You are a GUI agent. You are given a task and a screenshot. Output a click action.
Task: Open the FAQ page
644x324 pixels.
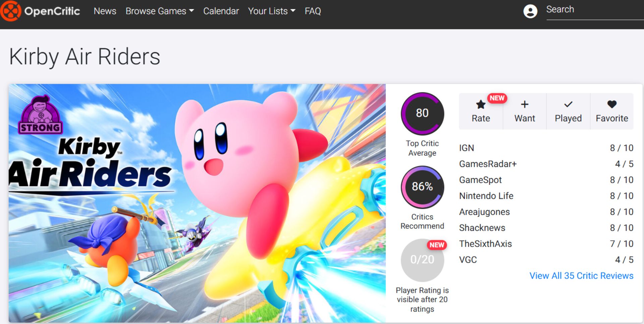312,11
